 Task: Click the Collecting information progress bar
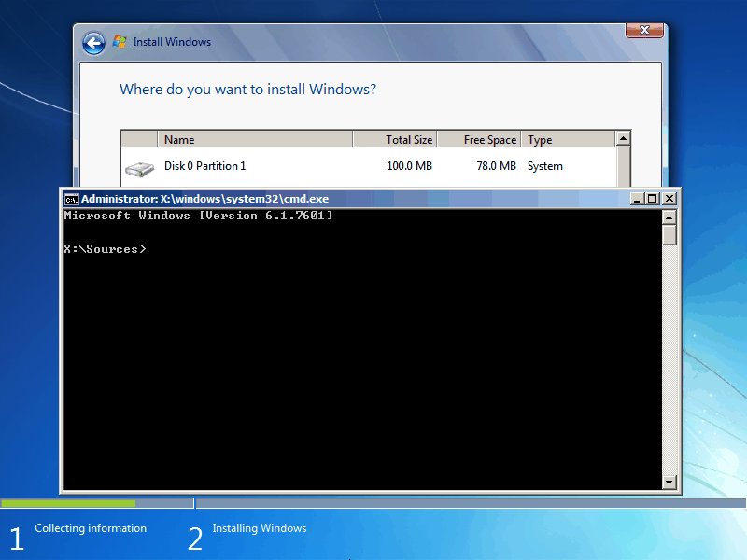tap(97, 503)
